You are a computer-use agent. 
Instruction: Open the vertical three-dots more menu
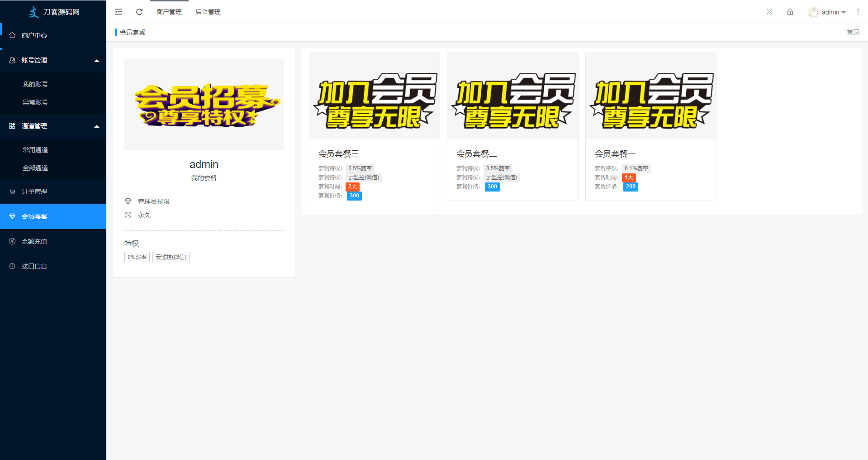coord(858,12)
